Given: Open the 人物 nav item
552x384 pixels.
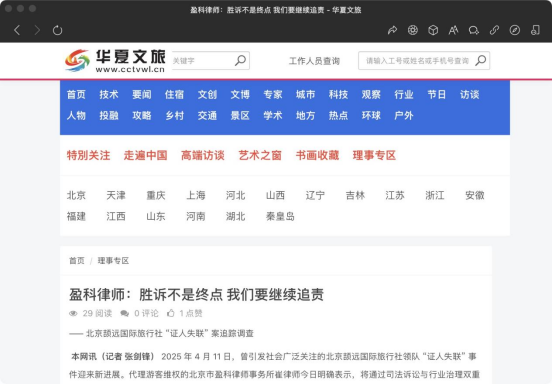Looking at the screenshot, I should coord(76,115).
